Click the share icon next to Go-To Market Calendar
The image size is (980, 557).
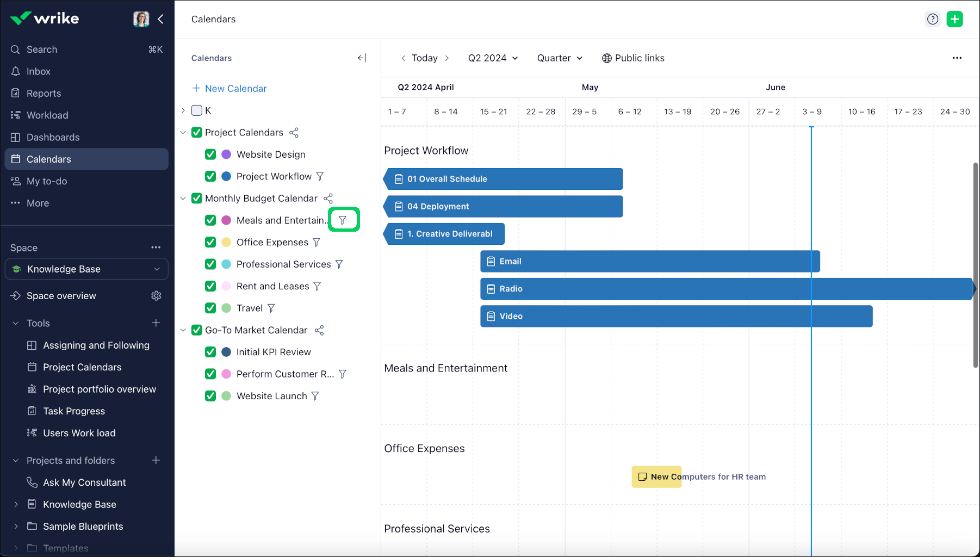coord(319,330)
